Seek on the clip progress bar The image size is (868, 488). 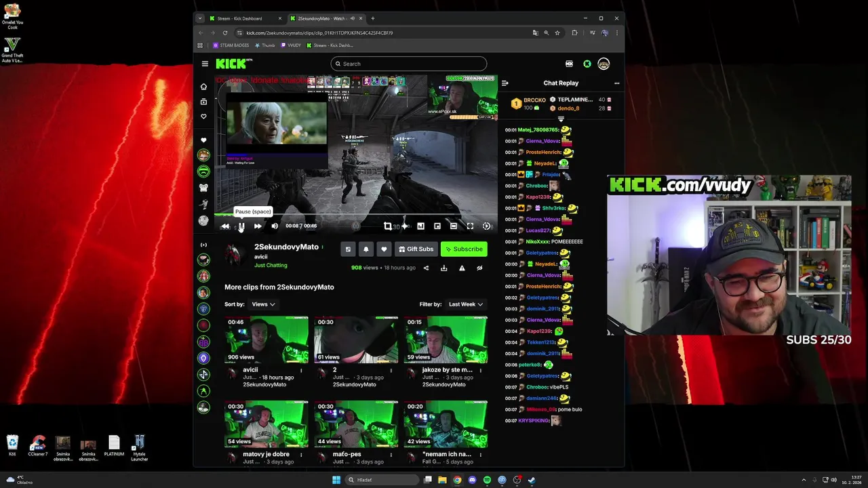(356, 216)
